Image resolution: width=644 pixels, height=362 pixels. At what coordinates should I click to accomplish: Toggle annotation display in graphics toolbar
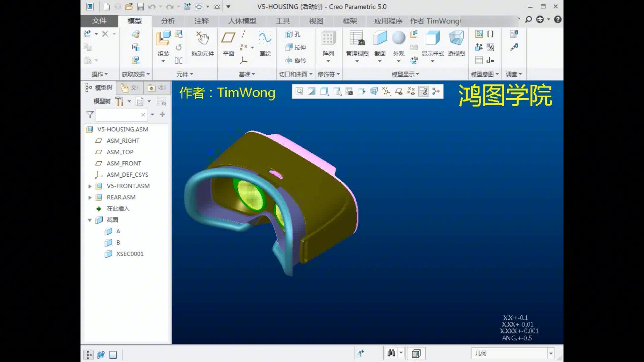tap(424, 91)
